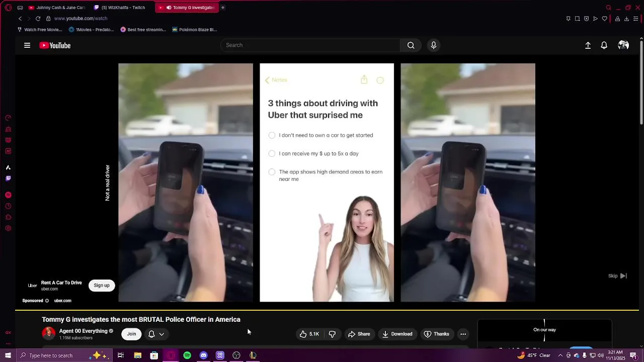Open the Windows Start menu
The height and width of the screenshot is (362, 644).
coord(8,355)
